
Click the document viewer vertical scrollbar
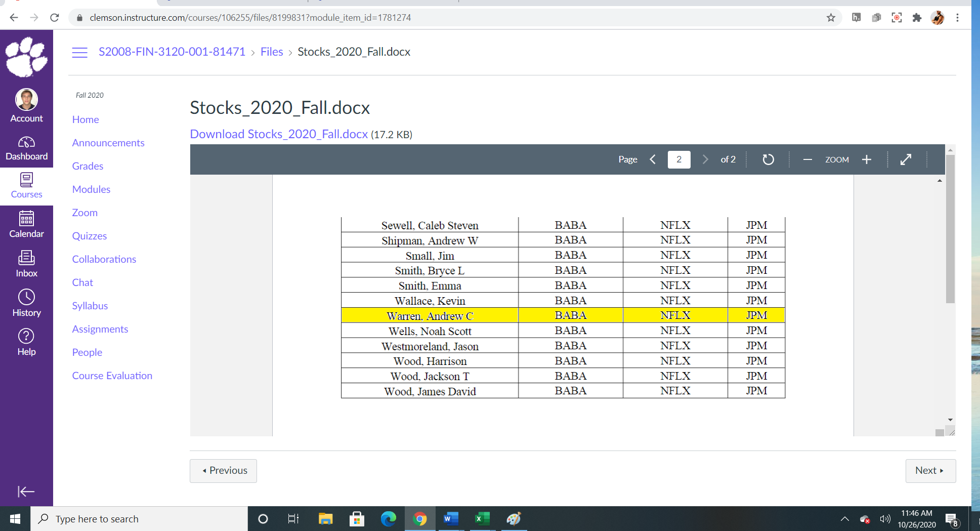click(950, 229)
